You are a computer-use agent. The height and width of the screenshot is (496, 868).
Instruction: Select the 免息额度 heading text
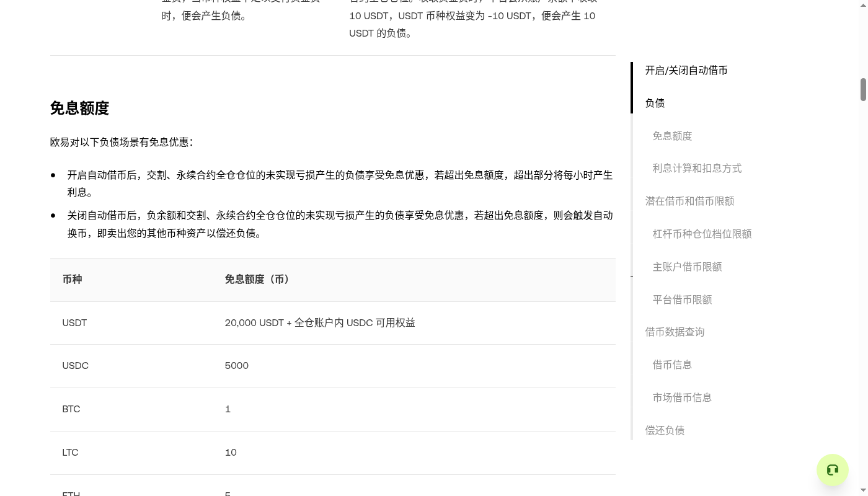[x=79, y=108]
